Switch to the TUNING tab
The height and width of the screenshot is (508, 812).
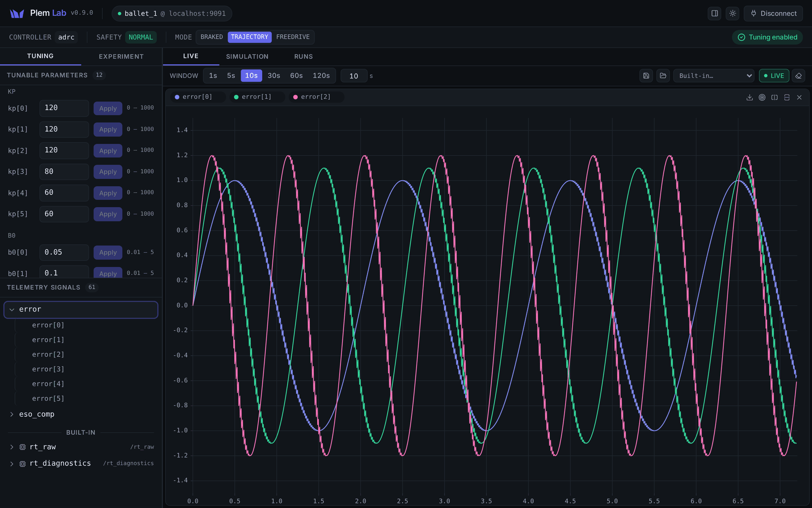point(40,56)
